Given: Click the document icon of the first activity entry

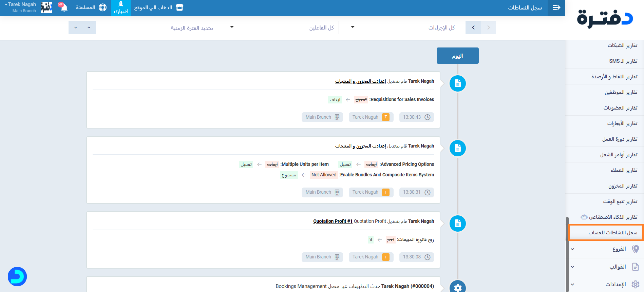Looking at the screenshot, I should click(x=457, y=83).
